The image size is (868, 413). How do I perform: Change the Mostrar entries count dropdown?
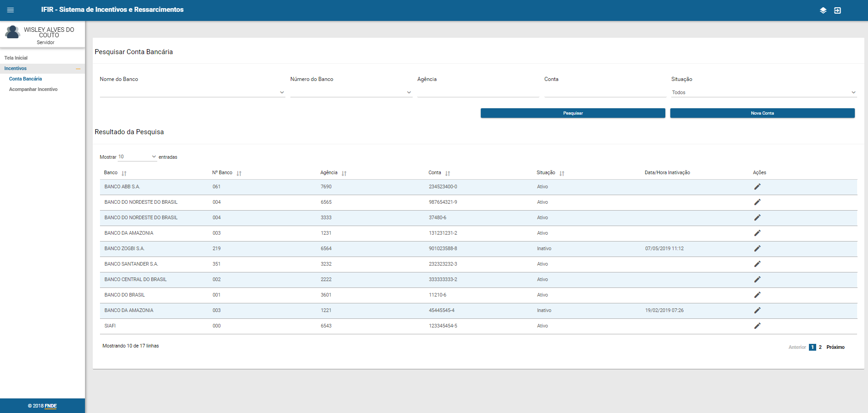(x=137, y=157)
